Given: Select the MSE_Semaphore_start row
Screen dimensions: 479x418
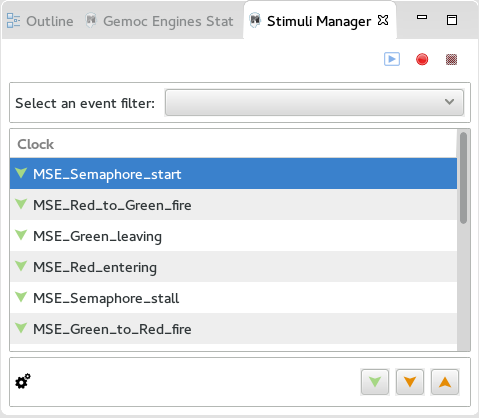Looking at the screenshot, I should coord(233,174).
